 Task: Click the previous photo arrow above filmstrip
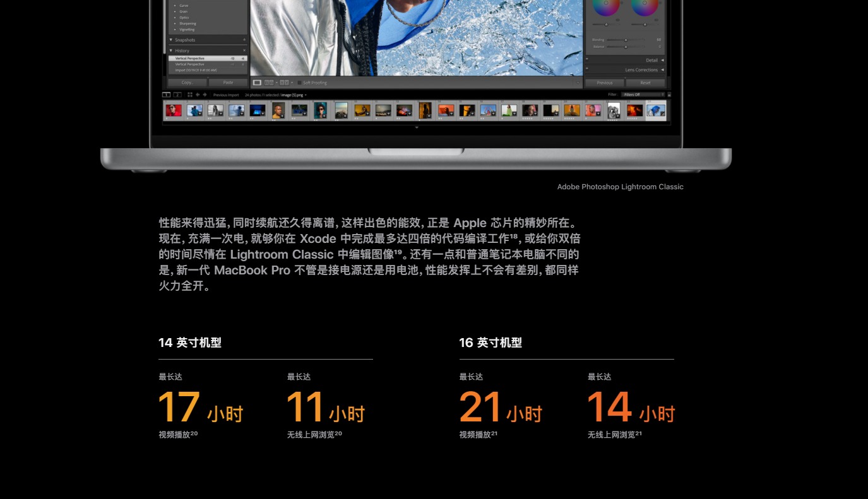pyautogui.click(x=198, y=94)
